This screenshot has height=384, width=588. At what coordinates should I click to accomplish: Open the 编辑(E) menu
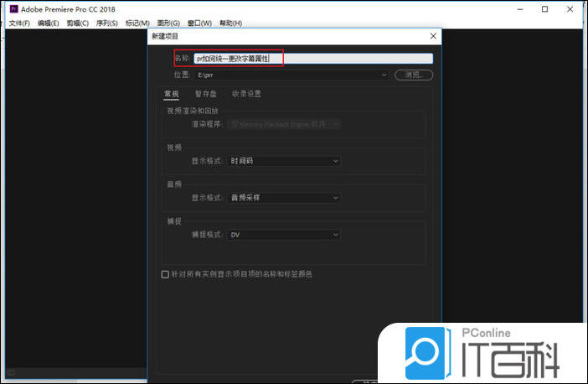(49, 23)
